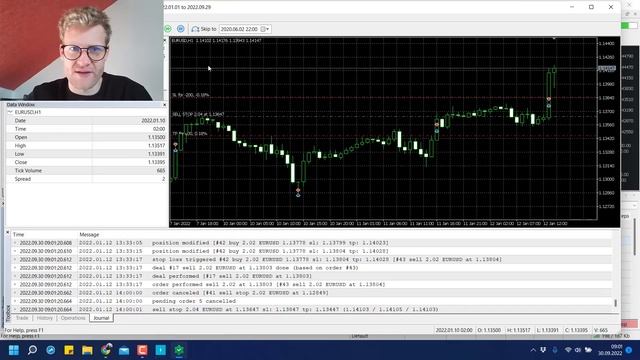Click the status bar O: 1.13500 value
Viewport: 640px width, 360px height.
tap(489, 330)
